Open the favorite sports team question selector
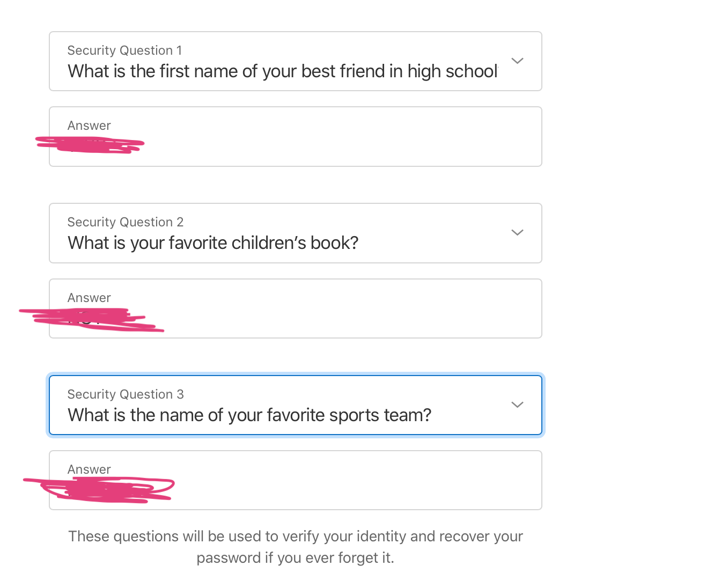Viewport: 706px width, 588px height. pos(296,405)
